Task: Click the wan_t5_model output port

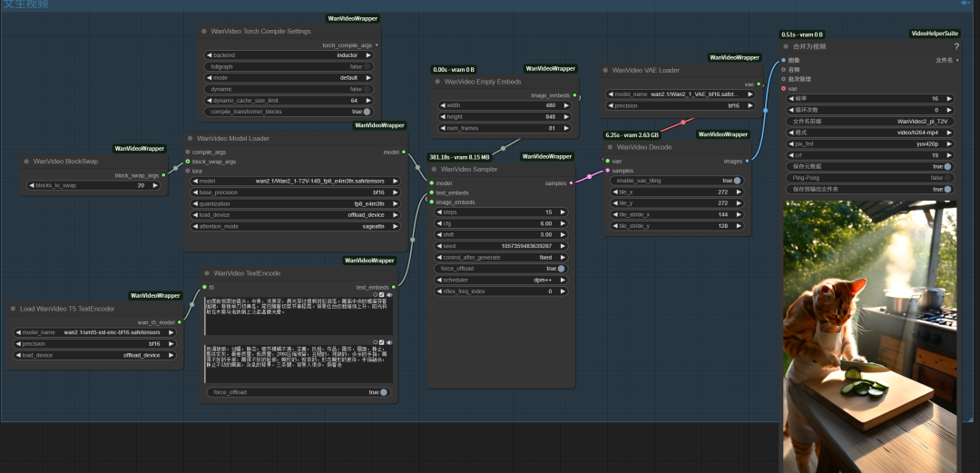Action: [180, 322]
